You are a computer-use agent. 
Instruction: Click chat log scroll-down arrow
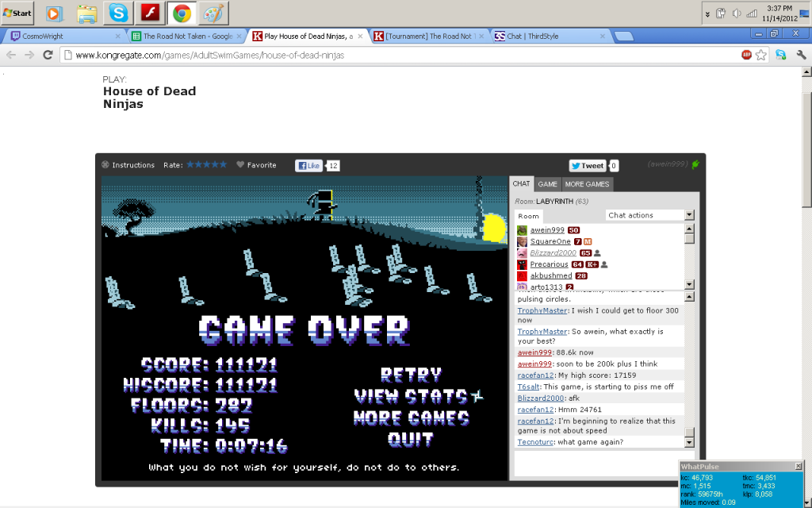click(x=689, y=443)
